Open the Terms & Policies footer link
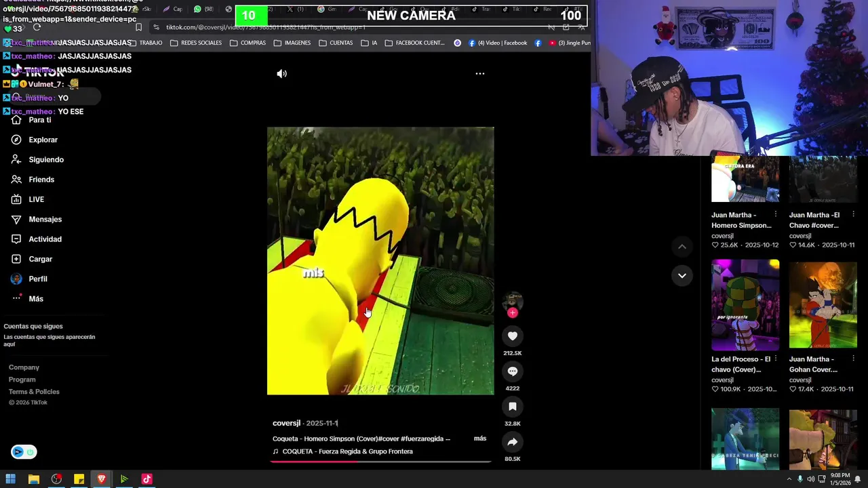The width and height of the screenshot is (868, 488). click(34, 392)
